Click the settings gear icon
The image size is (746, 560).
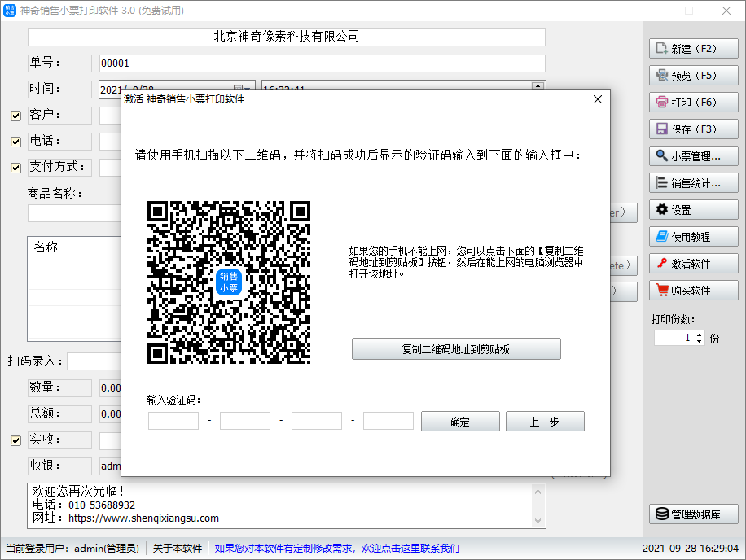coord(662,210)
